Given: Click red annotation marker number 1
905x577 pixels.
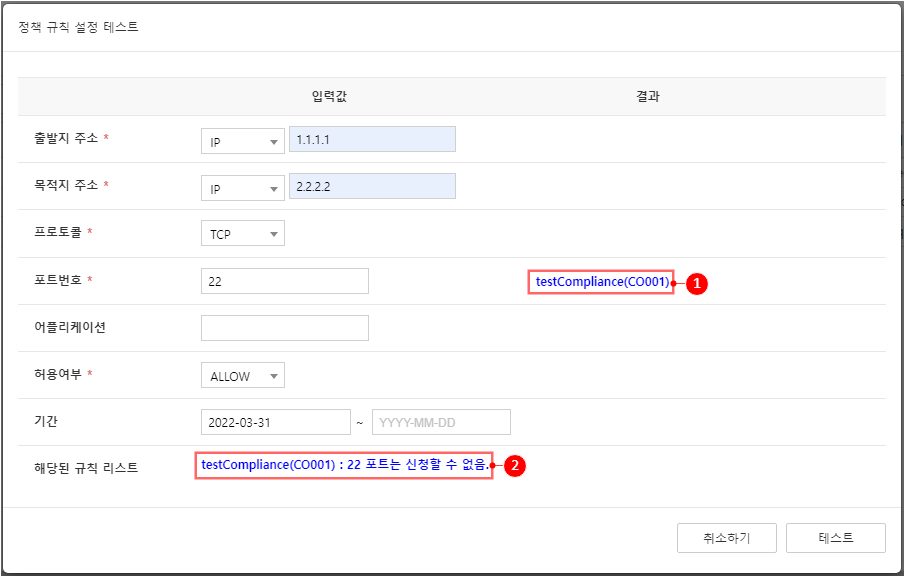Looking at the screenshot, I should tap(697, 283).
